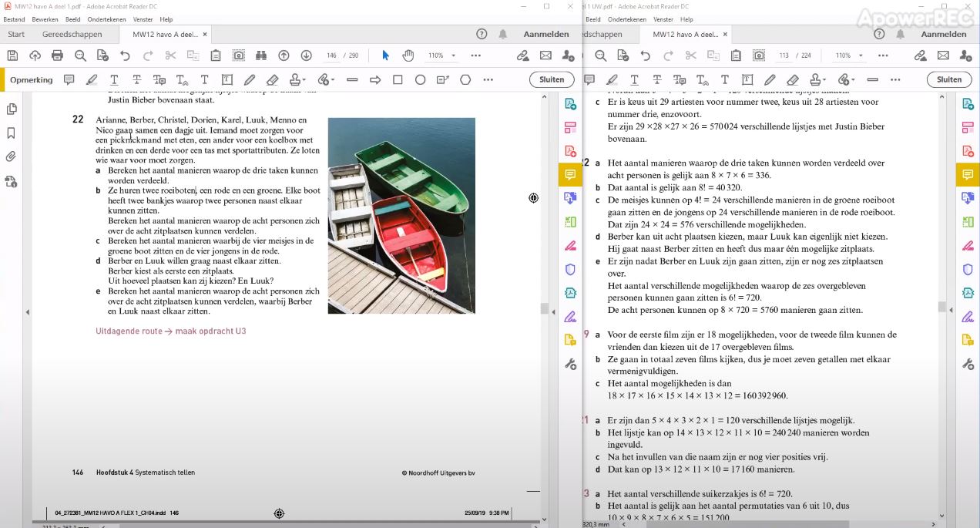Open the Bewerken menu in left window

click(x=45, y=19)
